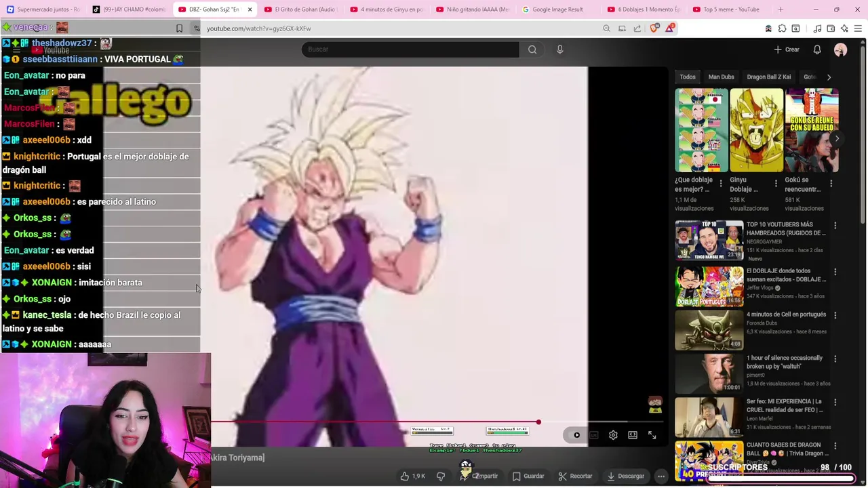
Task: Open options for El DOBLAJE donde todos video
Action: point(835,272)
